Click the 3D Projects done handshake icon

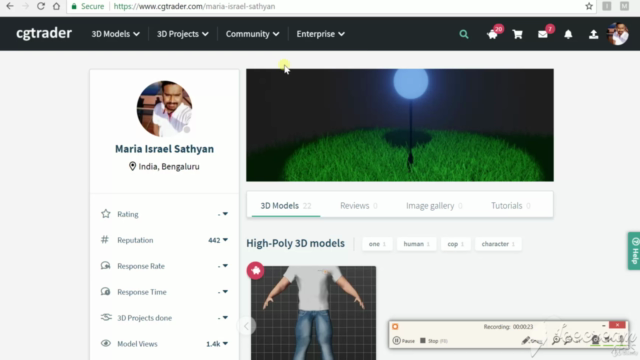tap(106, 317)
